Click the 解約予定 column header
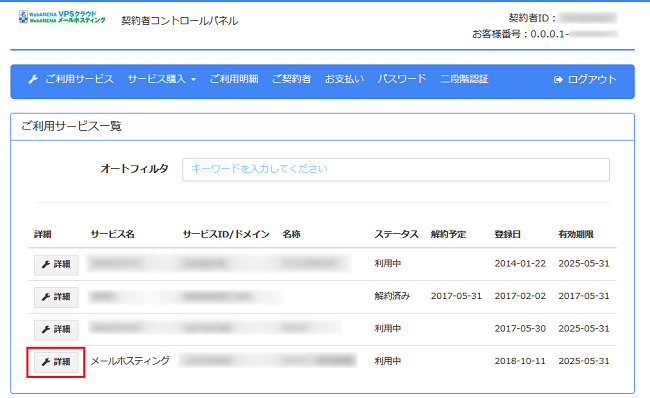650x398 pixels. [x=448, y=234]
